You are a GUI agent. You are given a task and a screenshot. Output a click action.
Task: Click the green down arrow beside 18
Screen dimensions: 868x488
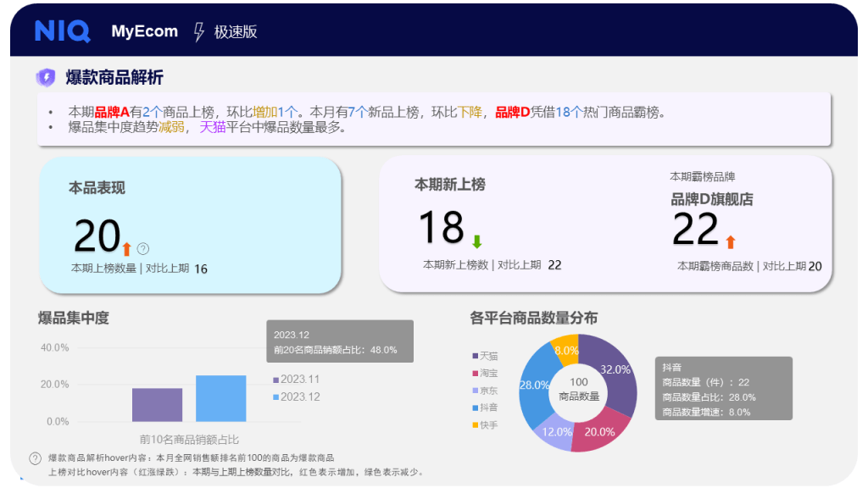(476, 241)
